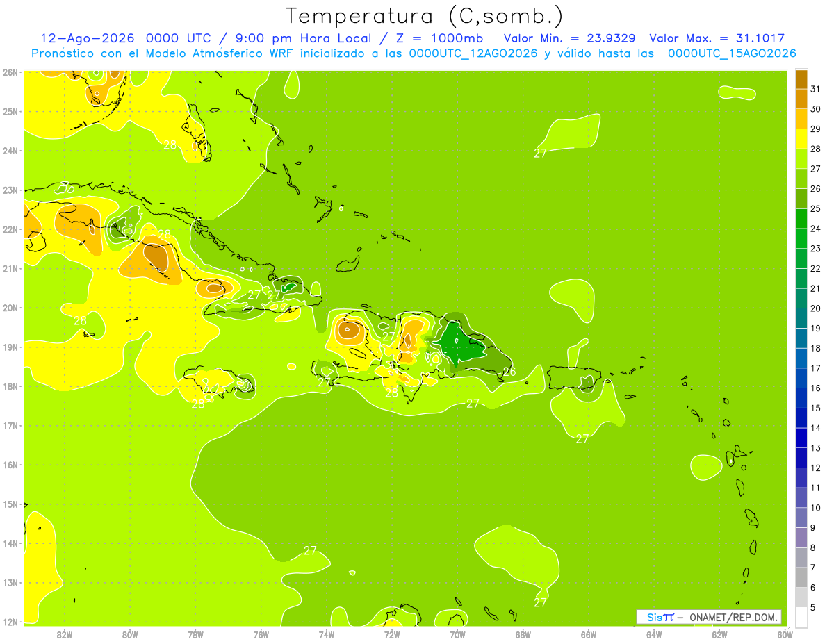The image size is (834, 644).
Task: Click the 'Z = 1000mb' level text
Action: pos(440,38)
